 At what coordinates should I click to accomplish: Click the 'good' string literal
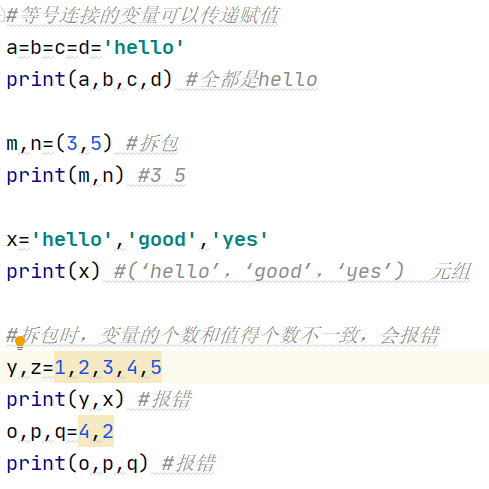(162, 240)
